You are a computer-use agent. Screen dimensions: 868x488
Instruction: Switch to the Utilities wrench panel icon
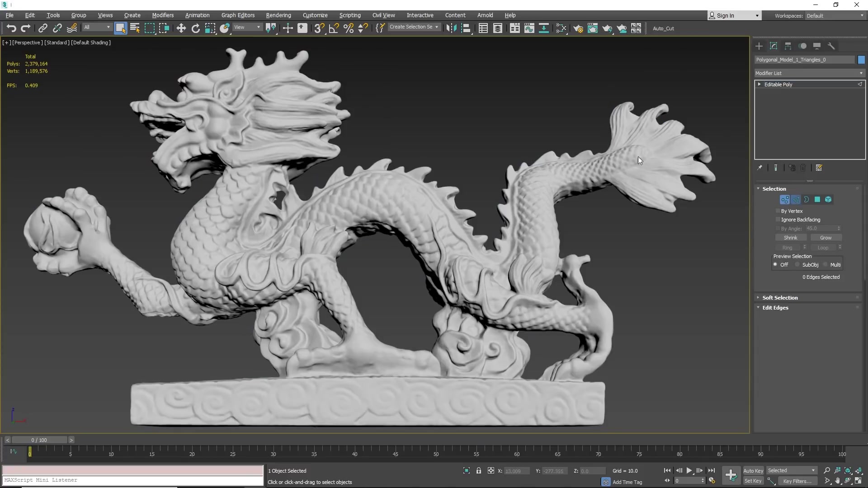click(832, 46)
